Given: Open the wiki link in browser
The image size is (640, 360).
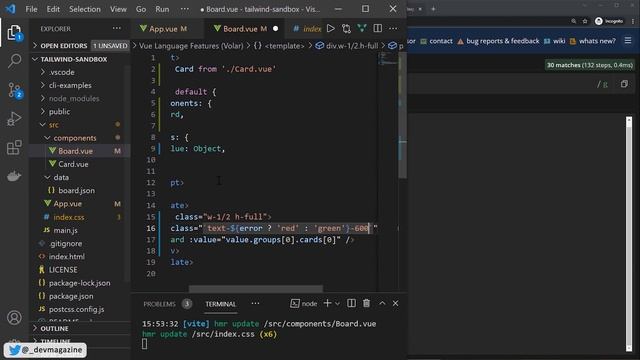Looking at the screenshot, I should tap(555, 41).
